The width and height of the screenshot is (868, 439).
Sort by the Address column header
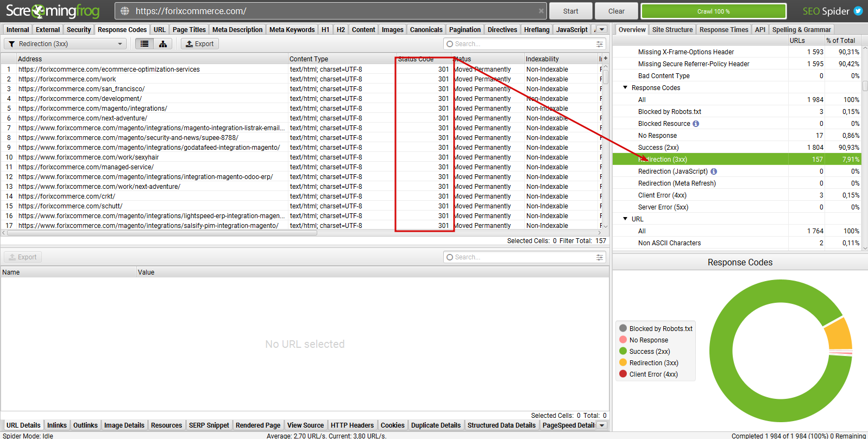pyautogui.click(x=152, y=59)
